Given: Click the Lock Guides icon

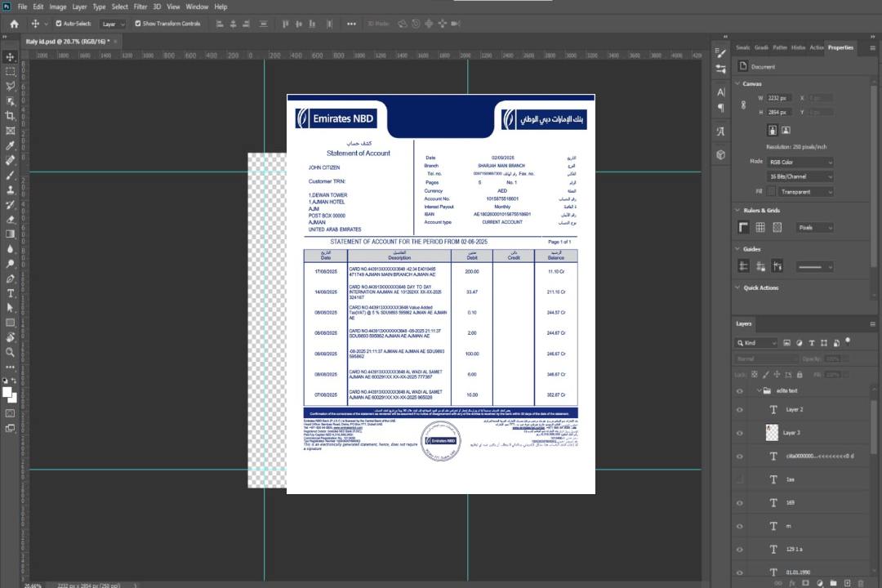Looking at the screenshot, I should (x=760, y=267).
